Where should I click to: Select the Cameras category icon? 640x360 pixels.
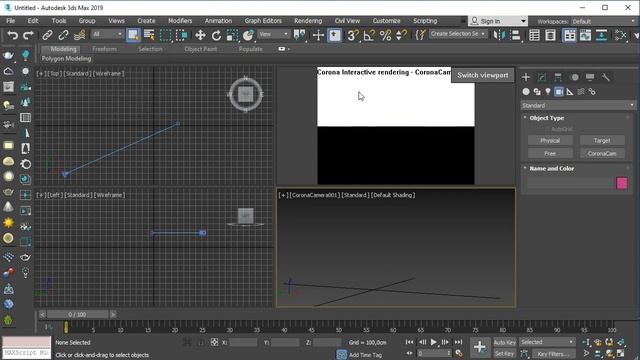(559, 92)
